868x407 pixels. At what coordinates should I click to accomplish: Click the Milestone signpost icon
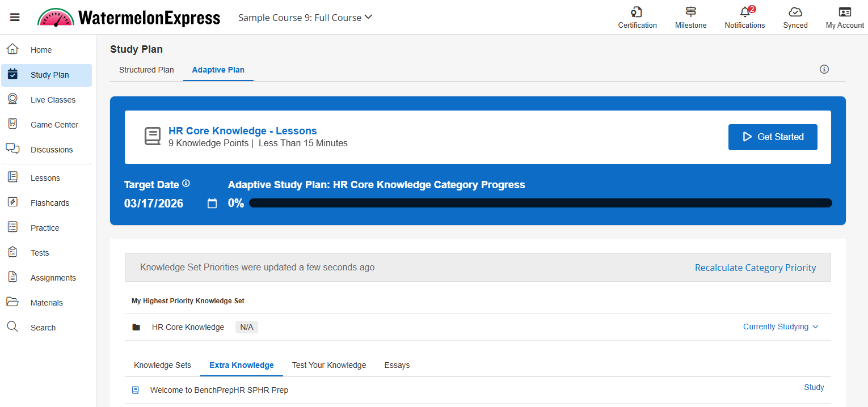click(690, 12)
